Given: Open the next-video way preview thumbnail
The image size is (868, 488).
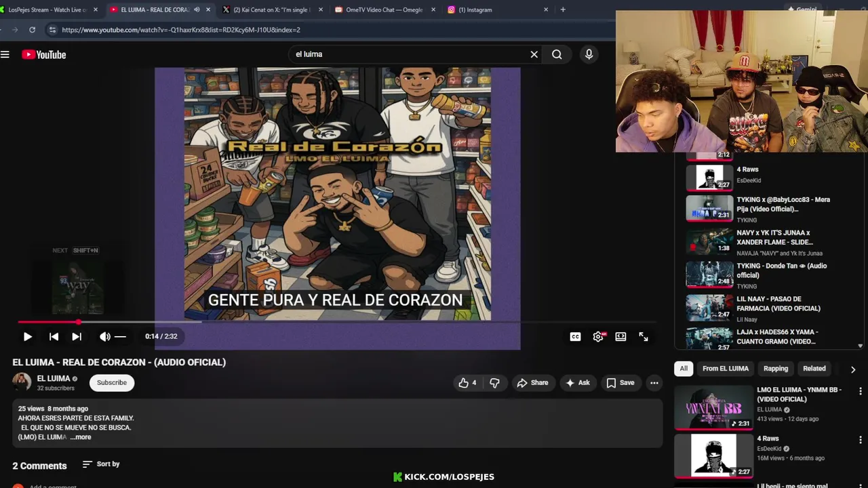Looking at the screenshot, I should [78, 287].
